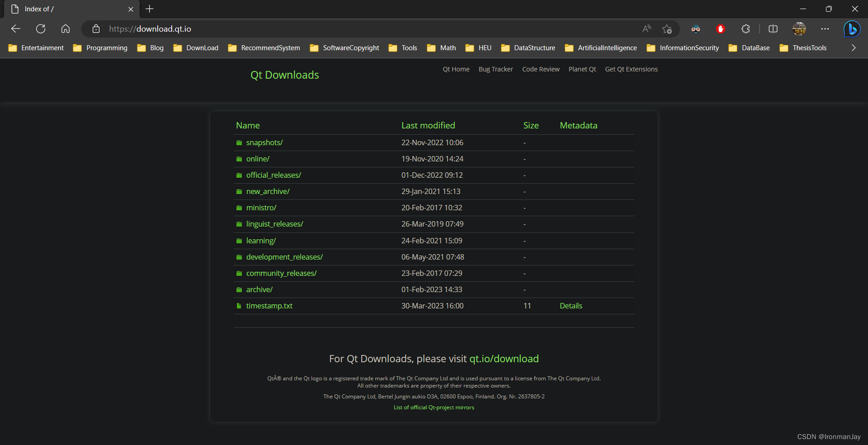Open the Blog bookmarks folder
This screenshot has height=445, width=868.
[151, 48]
